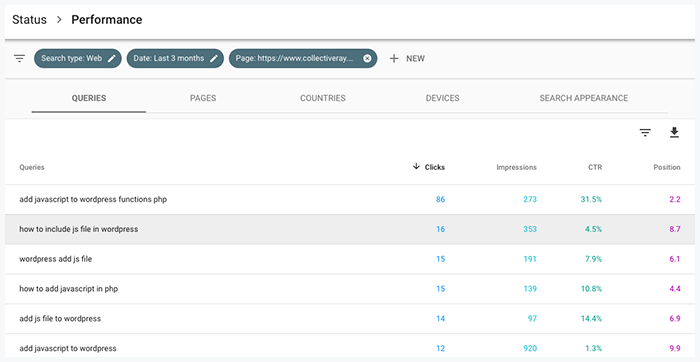Select query 'add javascript to wordpress functions php'
The image size is (700, 362).
tap(93, 200)
